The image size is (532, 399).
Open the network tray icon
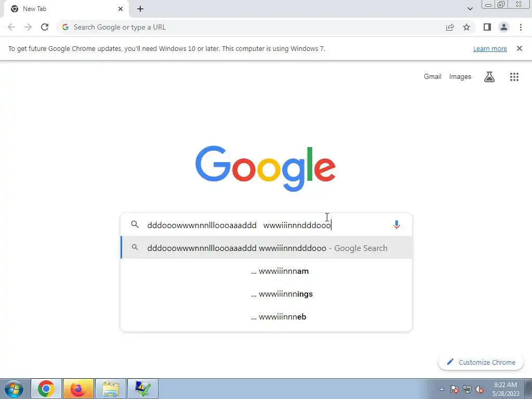(467, 389)
